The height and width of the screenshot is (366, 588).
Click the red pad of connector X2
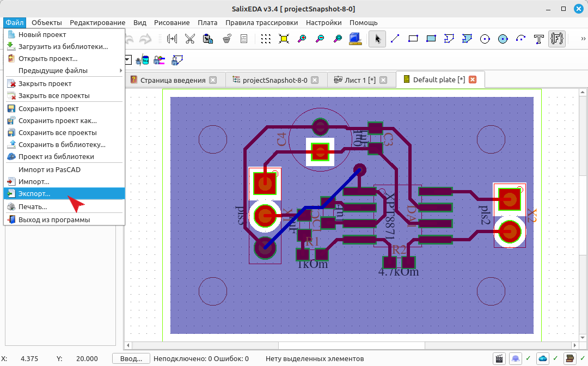coord(510,199)
